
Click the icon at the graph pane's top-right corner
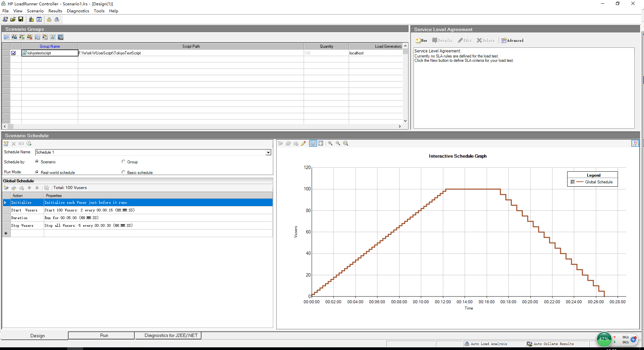[x=635, y=143]
